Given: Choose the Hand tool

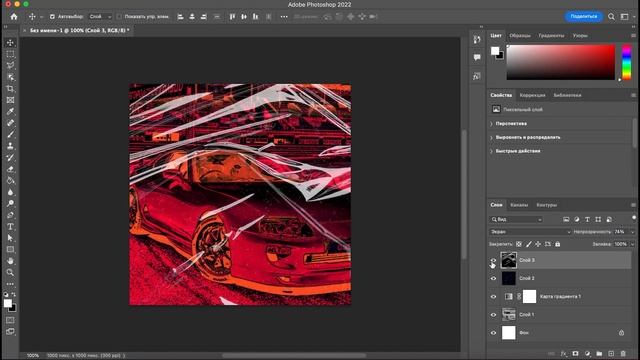Looking at the screenshot, I should click(x=10, y=261).
